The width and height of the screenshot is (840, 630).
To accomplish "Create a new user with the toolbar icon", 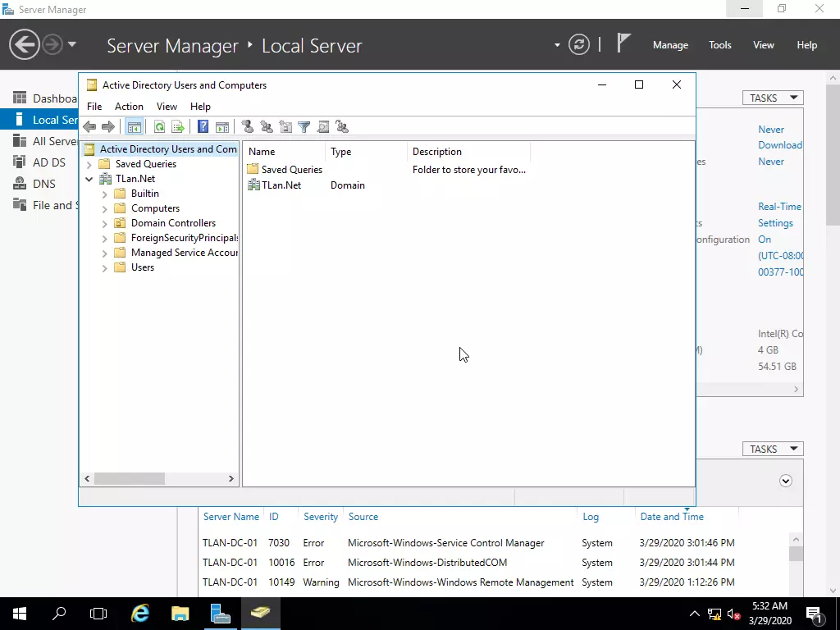I will 248,127.
